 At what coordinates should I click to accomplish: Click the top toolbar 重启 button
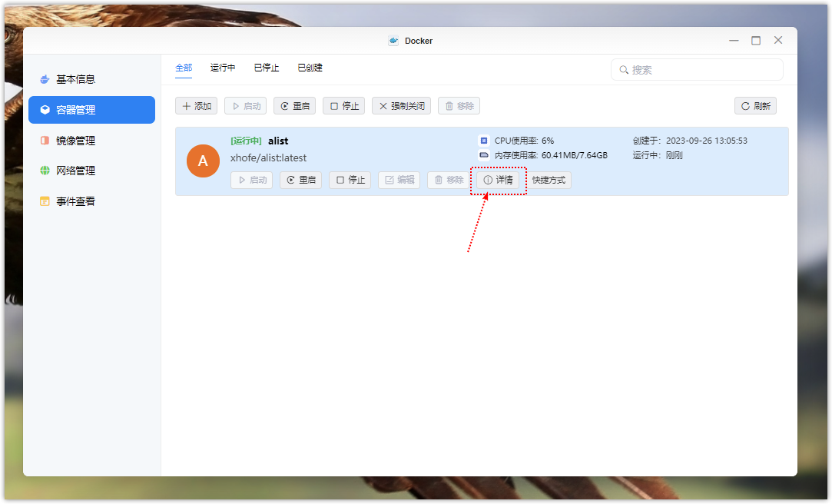tap(294, 106)
